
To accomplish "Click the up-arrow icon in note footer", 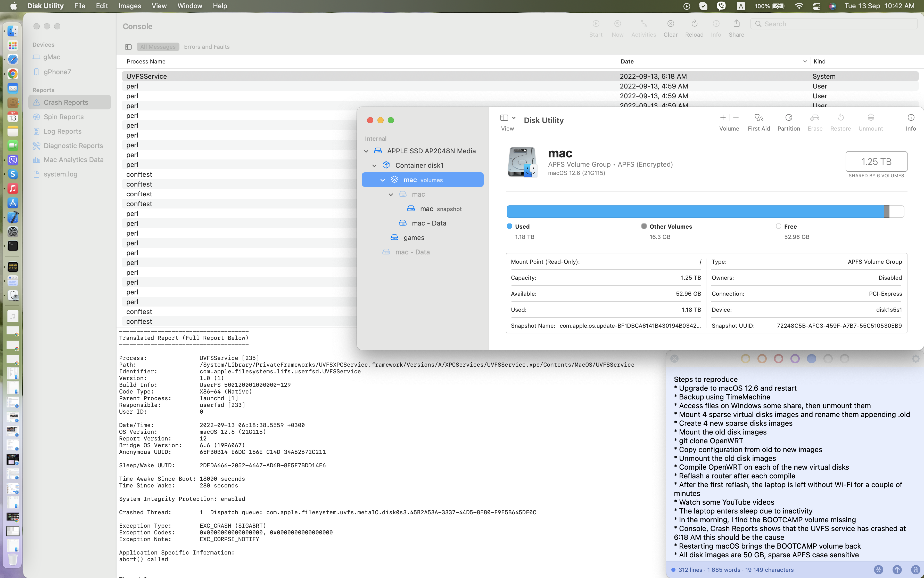I will coord(897,569).
